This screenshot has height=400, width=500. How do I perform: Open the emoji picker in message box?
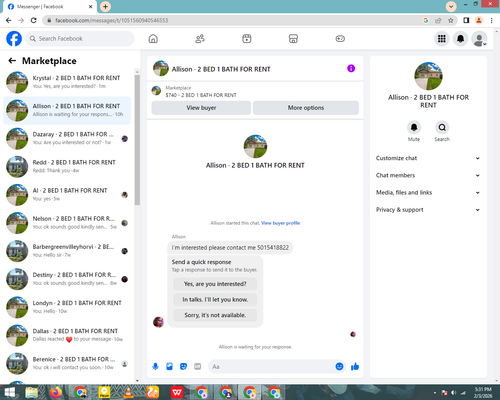tap(339, 367)
